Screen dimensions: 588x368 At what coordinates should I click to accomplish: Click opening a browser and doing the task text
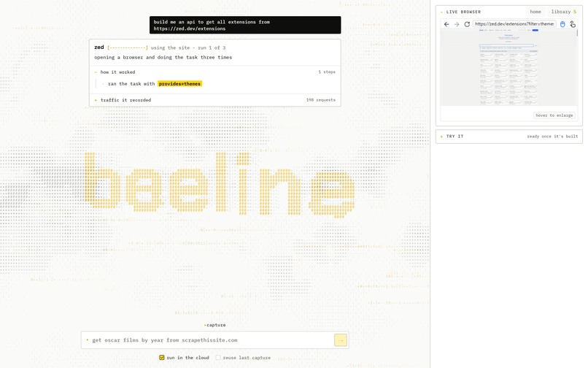[x=163, y=58]
